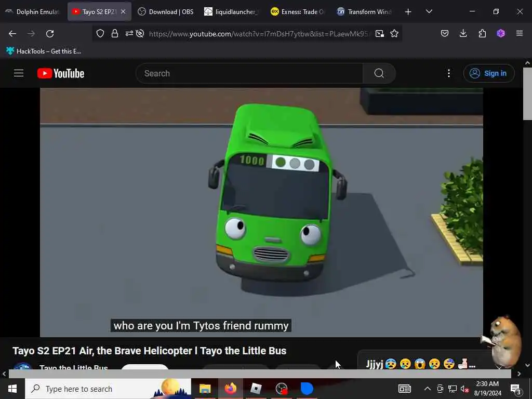Image resolution: width=532 pixels, height=399 pixels.
Task: Open the Firefox application menu
Action: pos(520,33)
